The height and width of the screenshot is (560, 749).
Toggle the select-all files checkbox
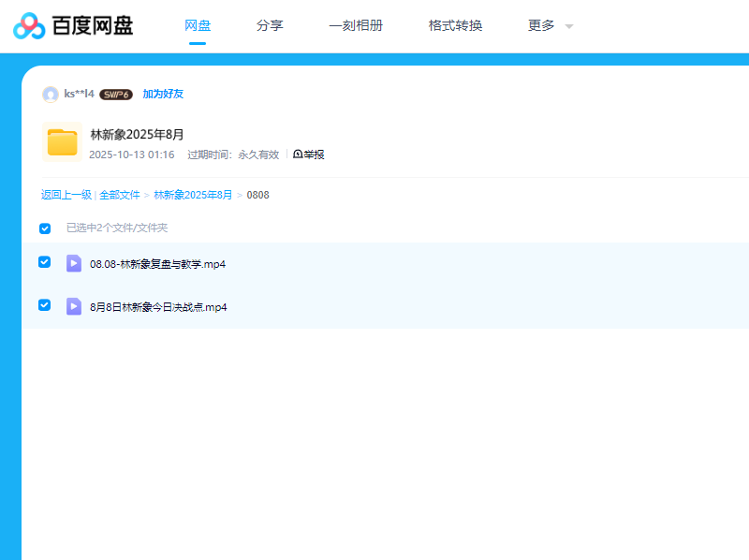coord(45,228)
